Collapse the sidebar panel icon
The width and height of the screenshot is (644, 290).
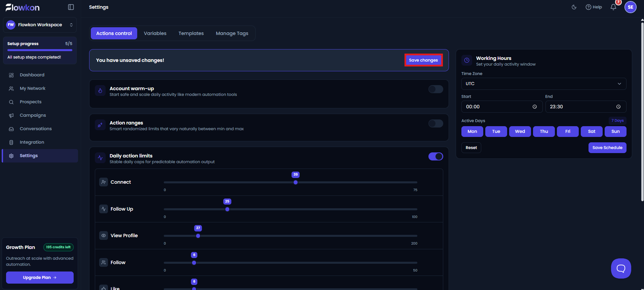coord(71,7)
